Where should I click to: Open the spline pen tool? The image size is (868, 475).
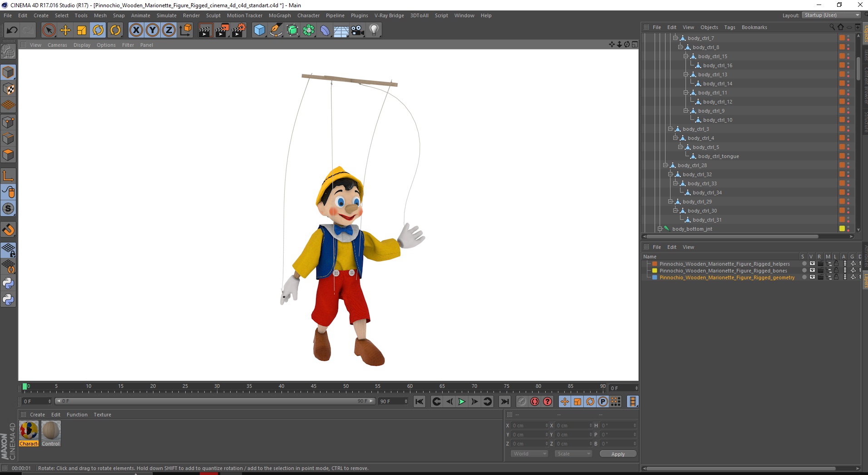click(x=276, y=30)
